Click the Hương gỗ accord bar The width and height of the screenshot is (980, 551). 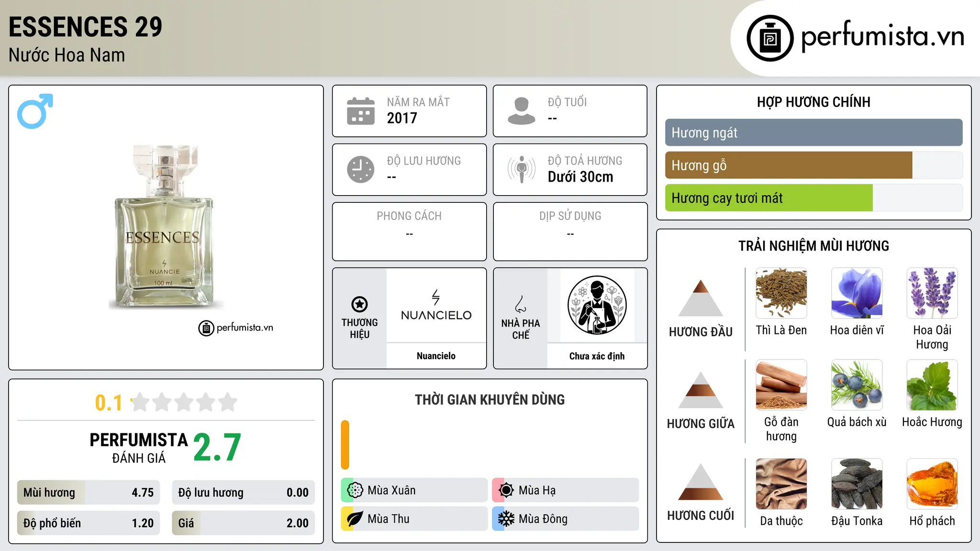[813, 165]
